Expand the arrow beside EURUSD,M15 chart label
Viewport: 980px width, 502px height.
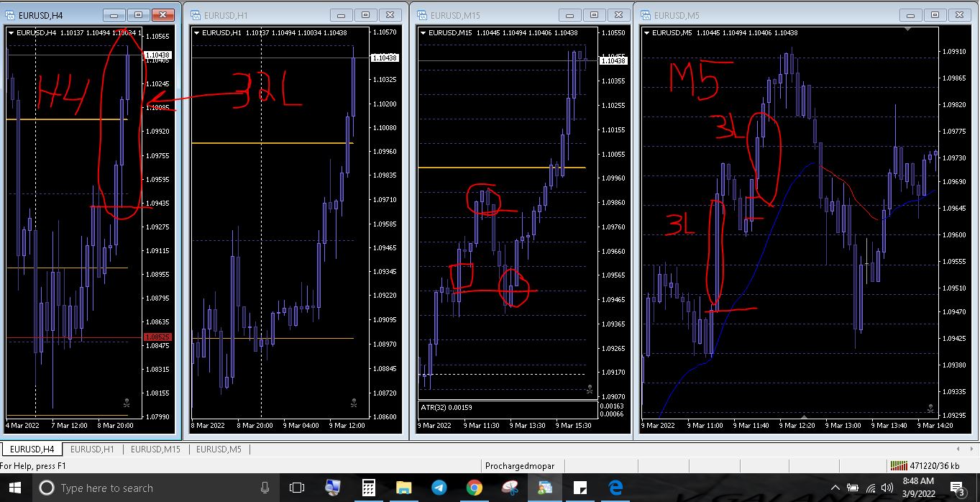(423, 32)
